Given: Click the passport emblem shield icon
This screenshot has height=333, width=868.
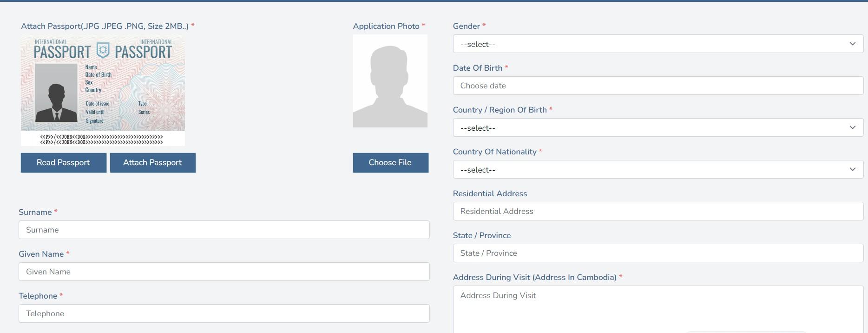Looking at the screenshot, I should [103, 49].
